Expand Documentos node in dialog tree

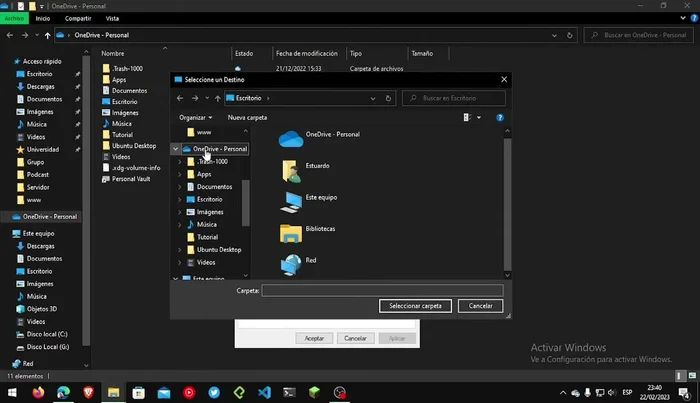click(x=179, y=187)
